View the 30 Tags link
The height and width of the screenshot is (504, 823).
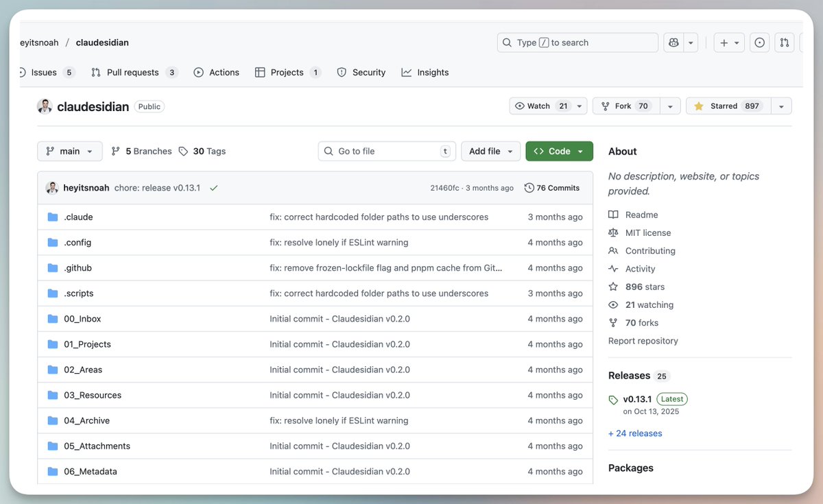coord(202,151)
